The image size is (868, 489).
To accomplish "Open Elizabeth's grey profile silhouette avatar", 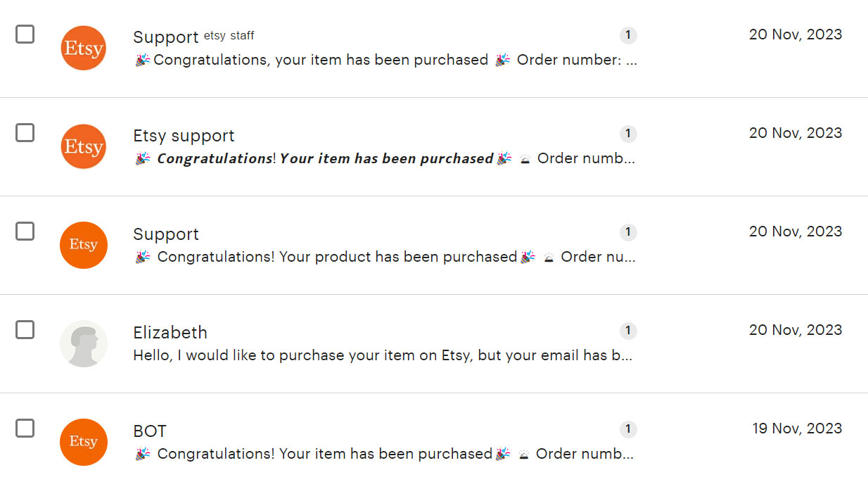I will (x=84, y=343).
